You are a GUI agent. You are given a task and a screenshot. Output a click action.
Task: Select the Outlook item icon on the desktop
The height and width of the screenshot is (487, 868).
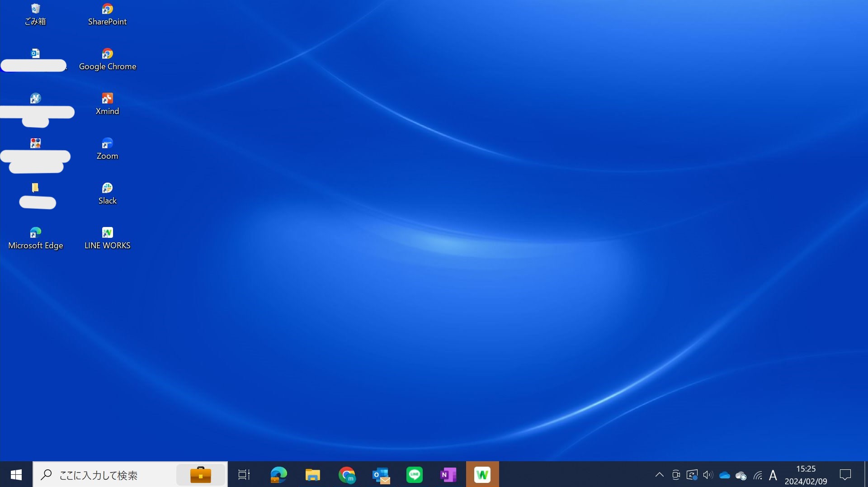coord(35,53)
